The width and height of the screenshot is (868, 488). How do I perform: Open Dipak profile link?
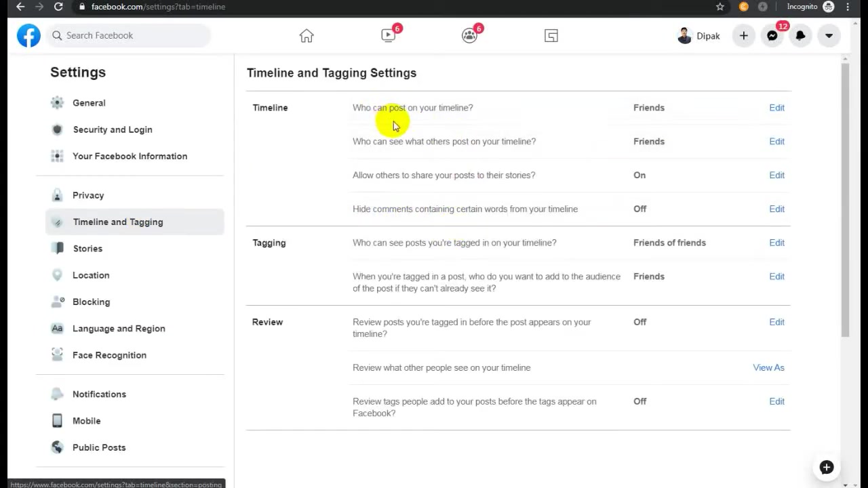click(x=698, y=36)
